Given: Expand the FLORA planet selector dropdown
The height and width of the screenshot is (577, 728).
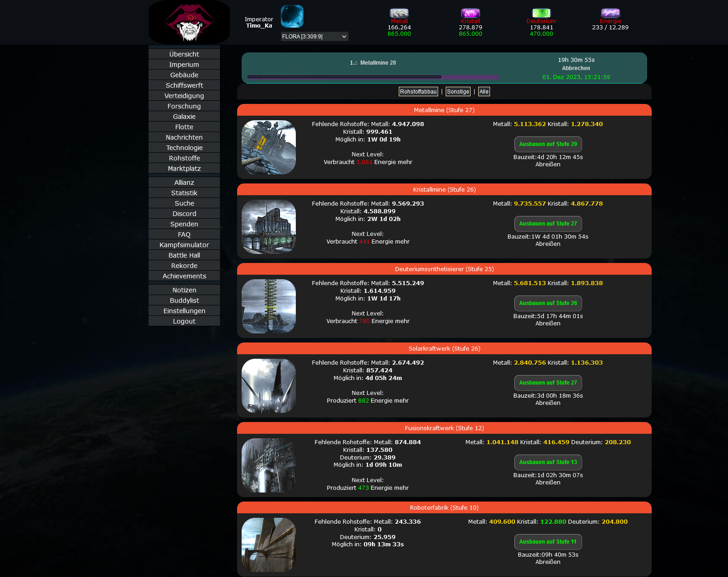Looking at the screenshot, I should [x=314, y=37].
